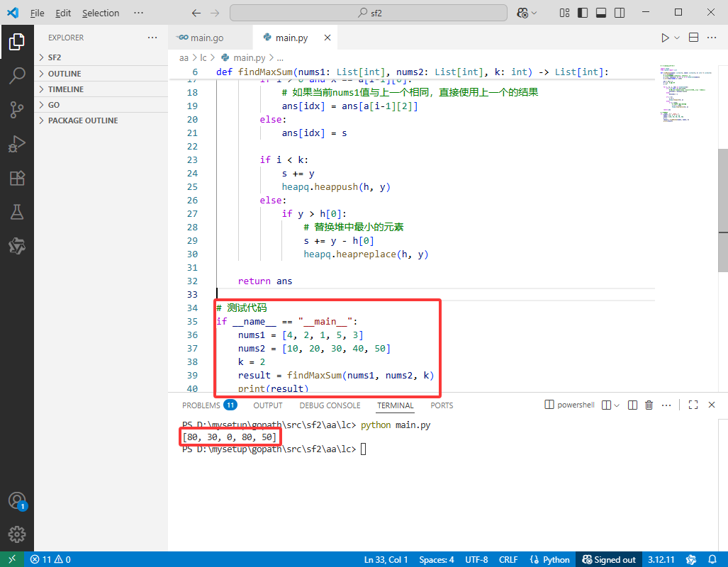728x567 pixels.
Task: Open the Explorer view in activity bar
Action: click(x=17, y=42)
